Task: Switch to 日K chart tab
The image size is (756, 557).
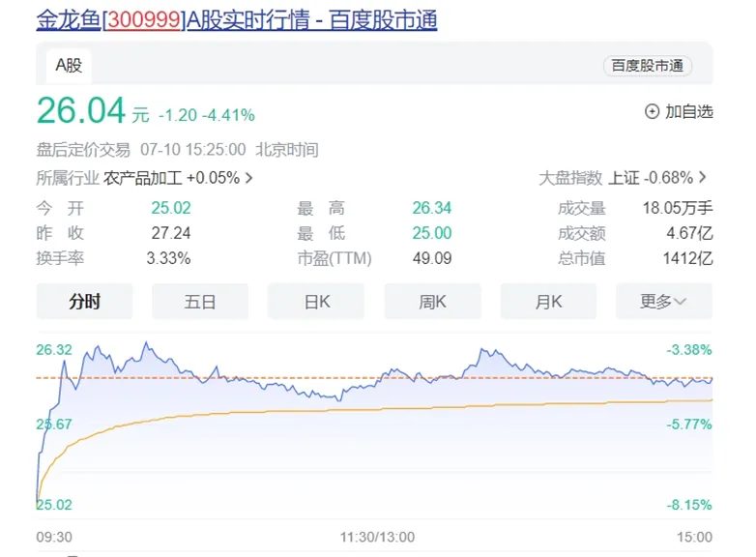Action: pos(316,302)
